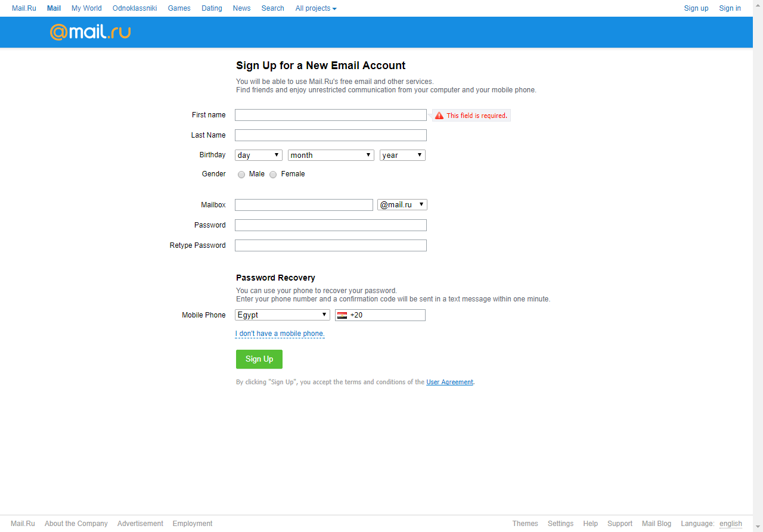Click the Last Name input field
The width and height of the screenshot is (763, 532).
point(331,135)
